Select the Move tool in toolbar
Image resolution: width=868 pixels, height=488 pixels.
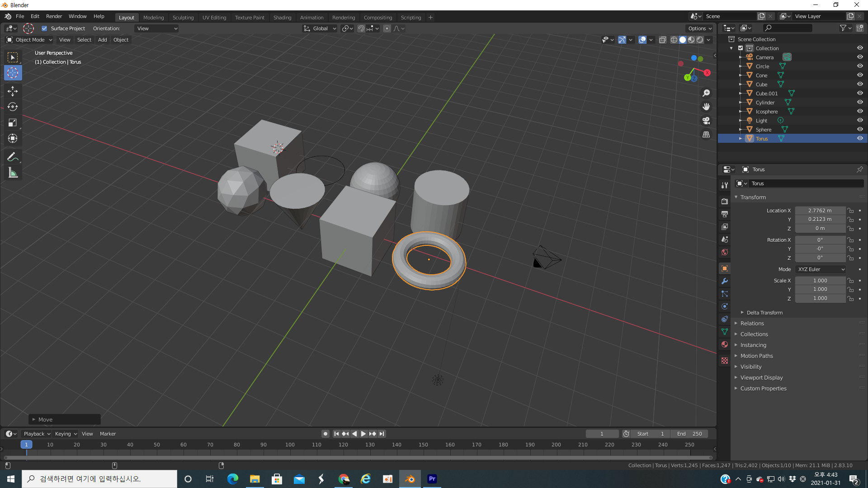click(13, 91)
